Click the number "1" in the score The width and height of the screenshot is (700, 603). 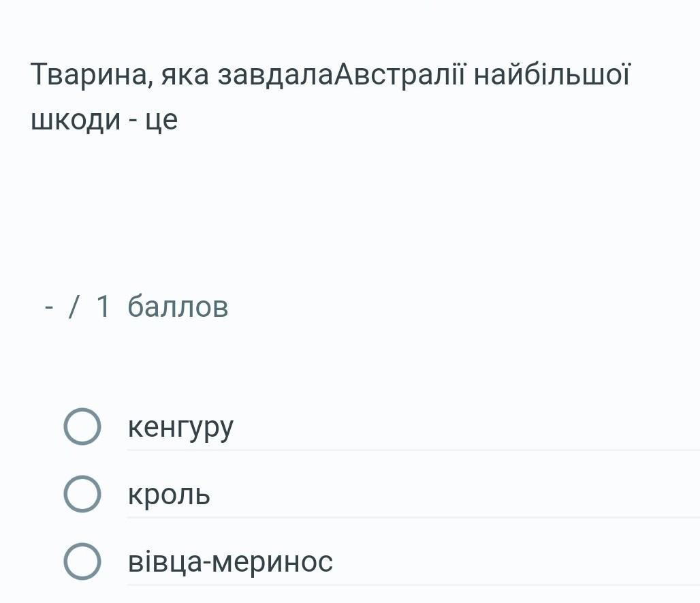point(103,307)
